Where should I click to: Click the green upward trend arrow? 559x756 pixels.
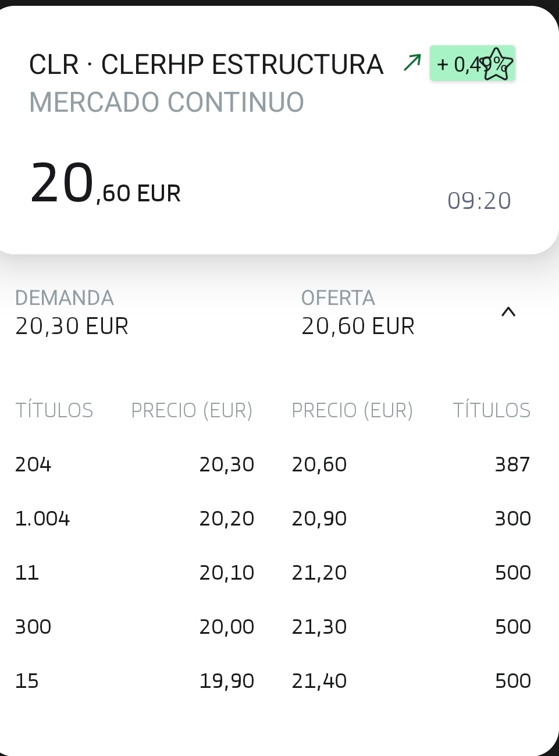pos(412,62)
